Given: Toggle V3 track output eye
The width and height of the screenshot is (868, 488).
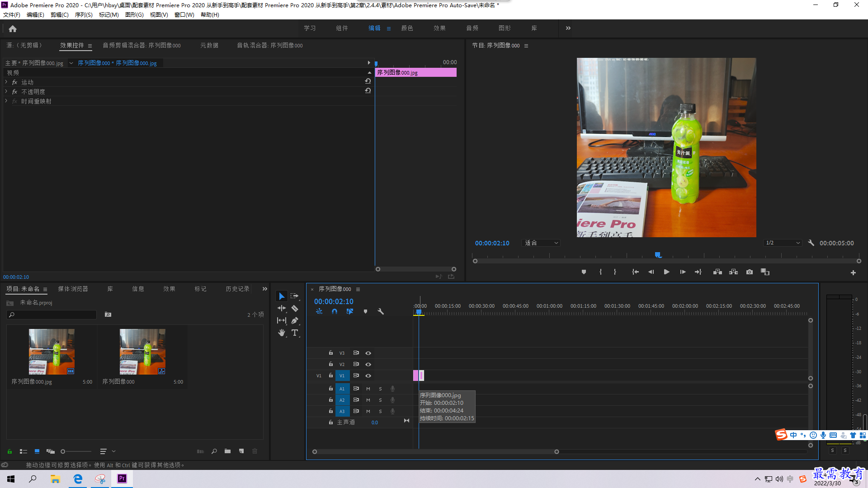Looking at the screenshot, I should pyautogui.click(x=368, y=353).
